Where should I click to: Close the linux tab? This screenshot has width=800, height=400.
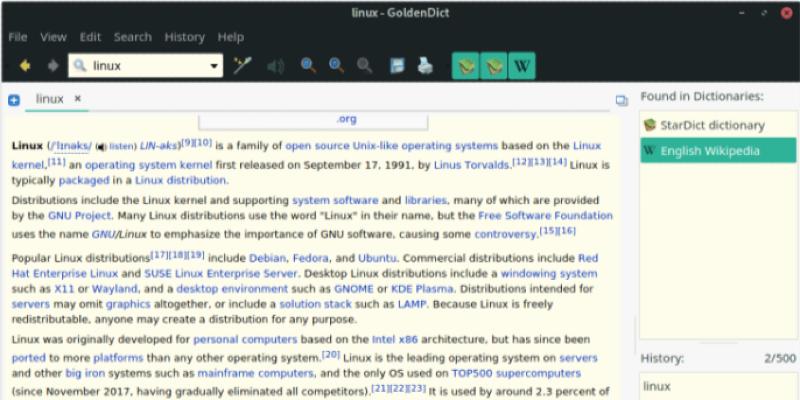pos(78,99)
